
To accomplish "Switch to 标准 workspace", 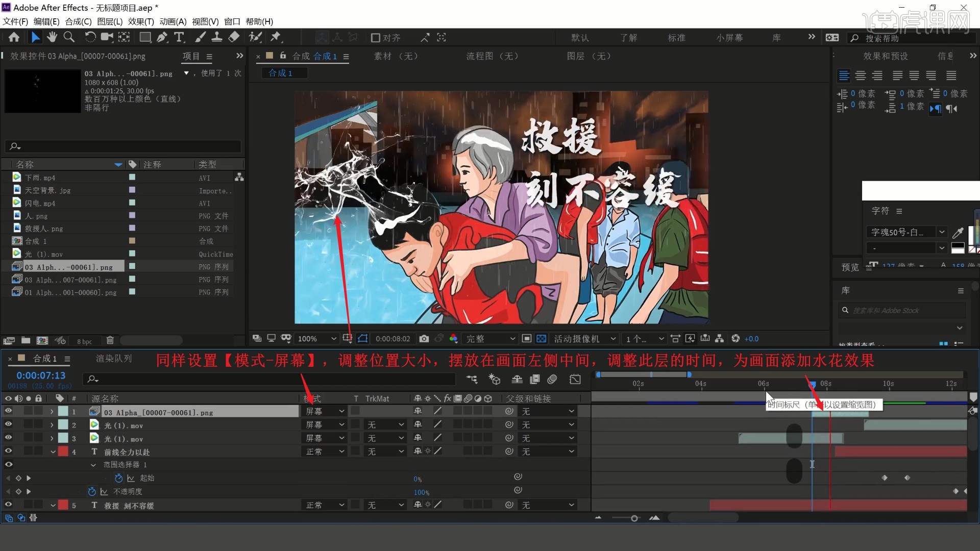I will pos(676,38).
